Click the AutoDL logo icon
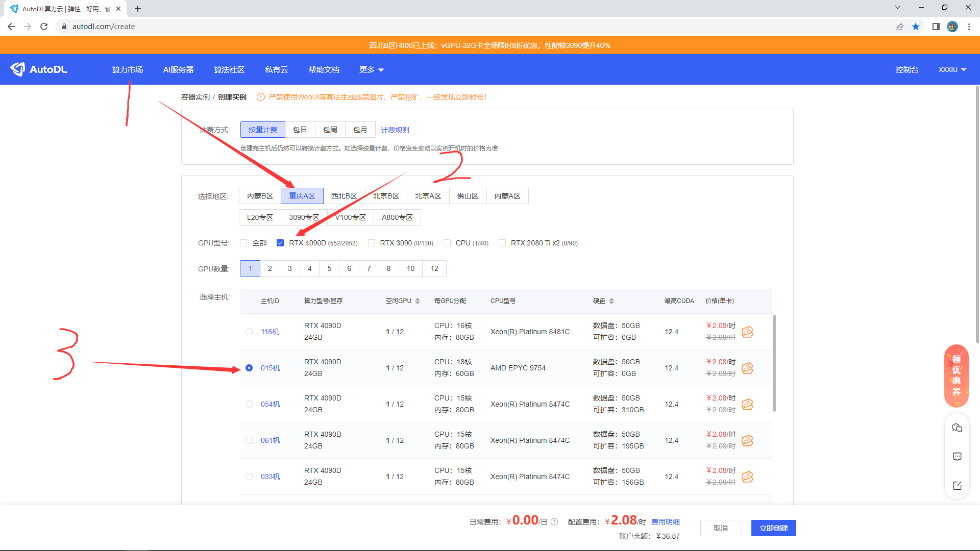 [x=18, y=69]
